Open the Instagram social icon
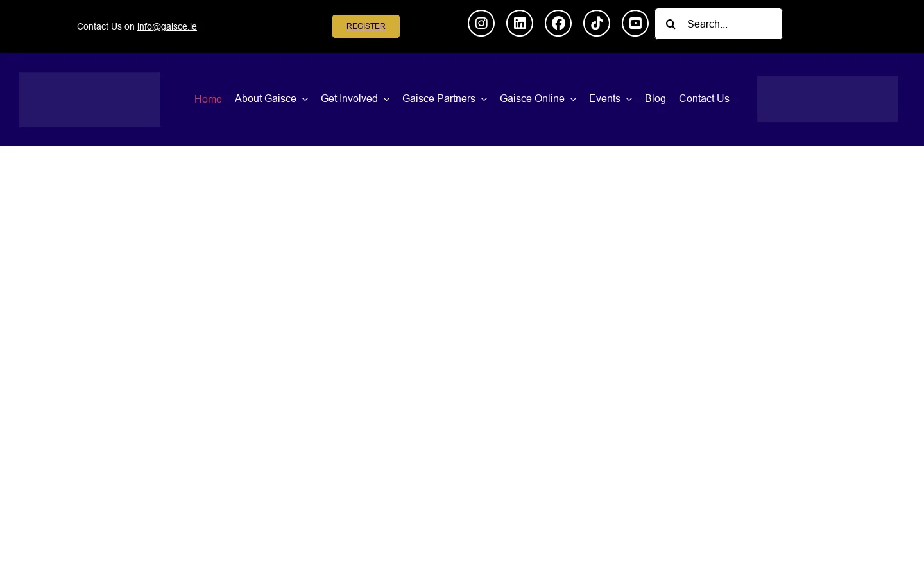Screen dimensions: 924x578 (481, 24)
